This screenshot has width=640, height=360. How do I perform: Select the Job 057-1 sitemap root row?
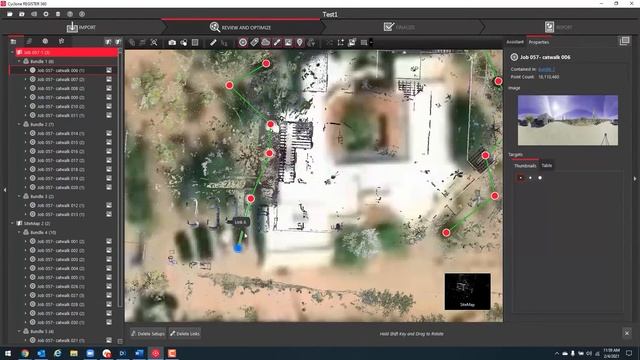[x=66, y=52]
